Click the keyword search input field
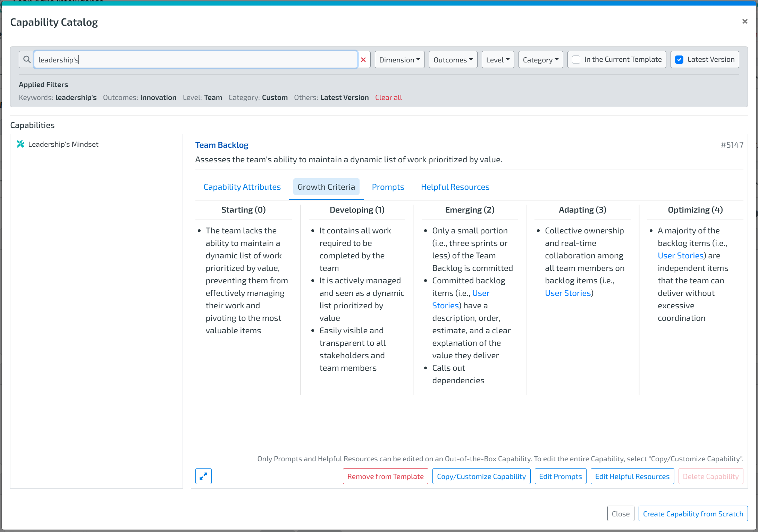 pos(195,60)
